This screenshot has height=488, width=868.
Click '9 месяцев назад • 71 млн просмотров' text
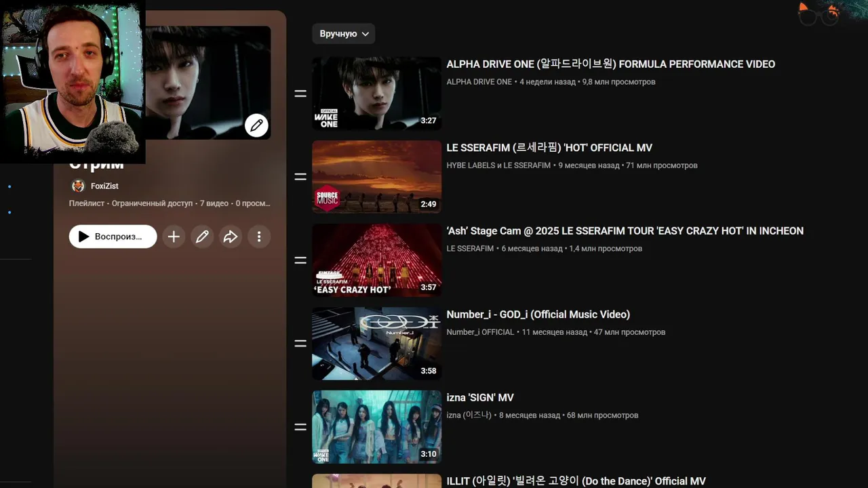click(x=628, y=165)
